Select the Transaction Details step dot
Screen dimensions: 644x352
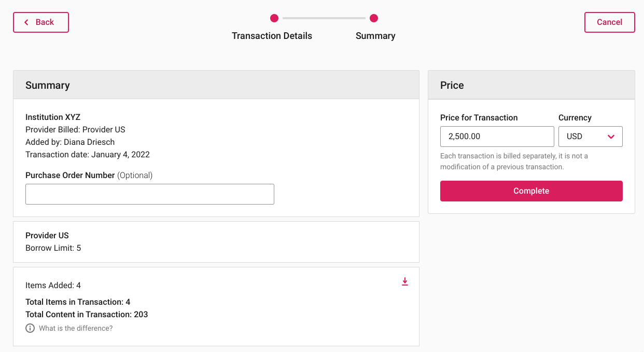click(274, 18)
